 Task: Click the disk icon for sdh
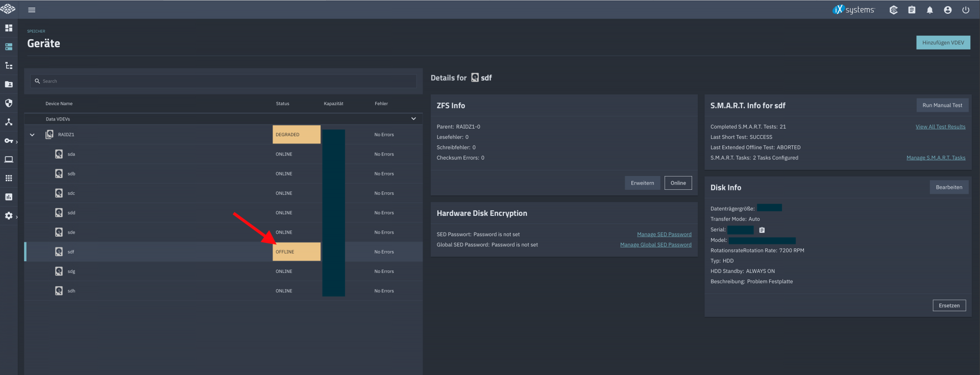tap(59, 291)
